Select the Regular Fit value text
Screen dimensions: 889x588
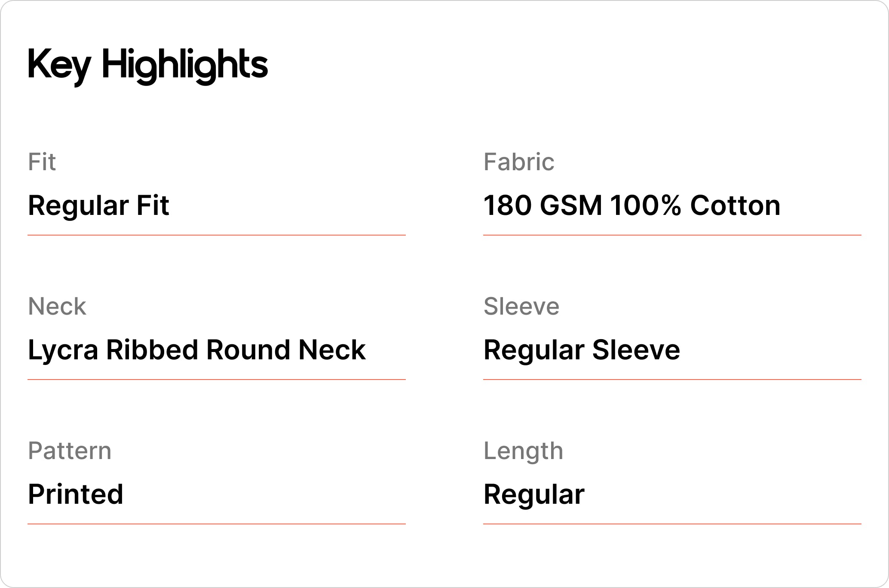click(98, 205)
